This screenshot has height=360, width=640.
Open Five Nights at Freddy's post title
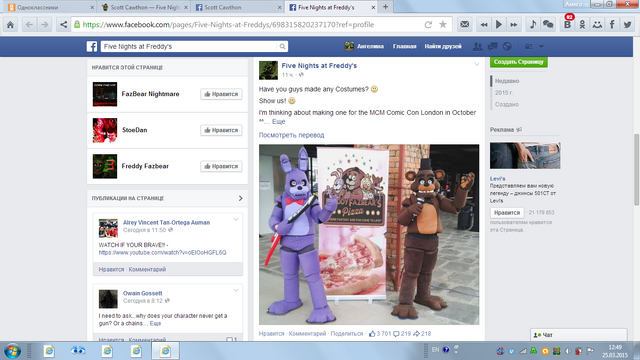(x=319, y=65)
